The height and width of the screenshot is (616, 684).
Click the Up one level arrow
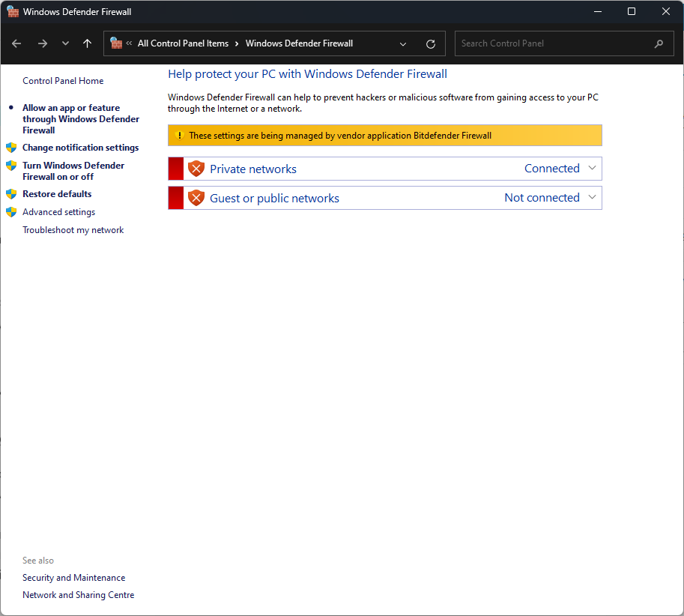pos(87,43)
